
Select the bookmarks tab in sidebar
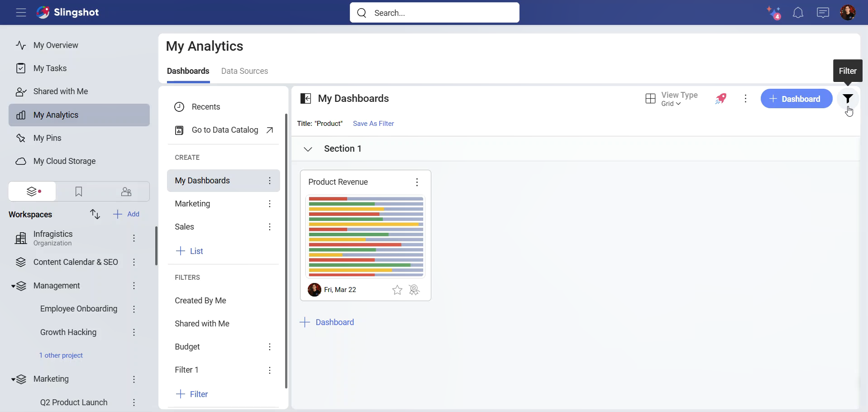point(79,192)
